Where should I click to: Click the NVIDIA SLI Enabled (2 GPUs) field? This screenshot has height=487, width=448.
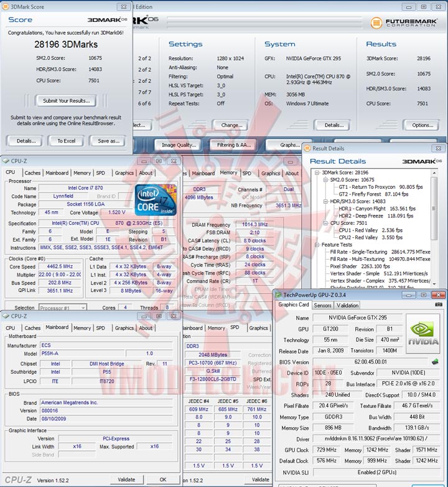point(376,472)
